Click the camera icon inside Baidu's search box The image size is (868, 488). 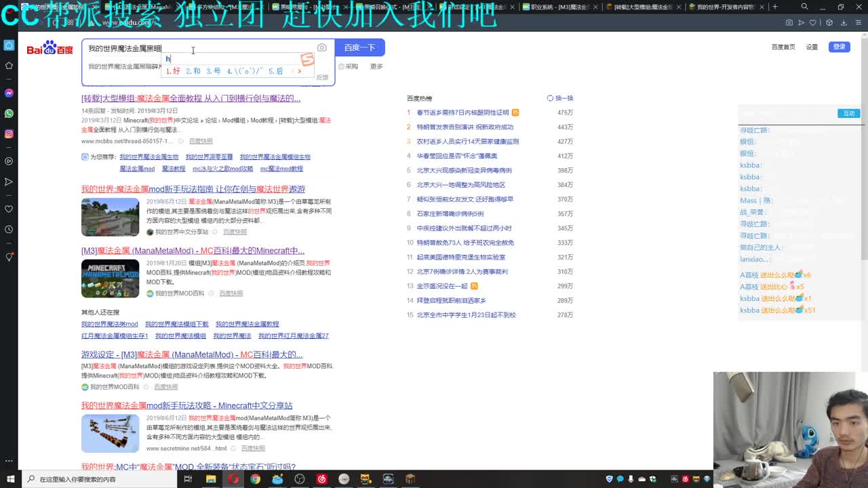pyautogui.click(x=321, y=47)
